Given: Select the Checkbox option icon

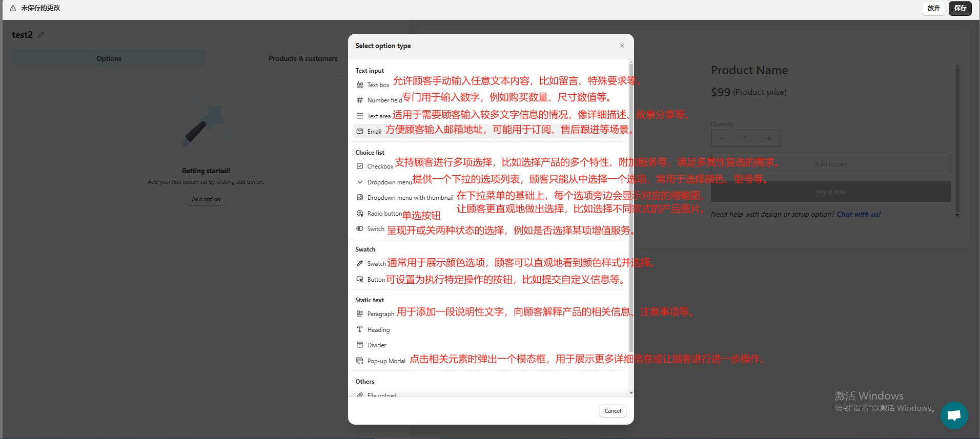Looking at the screenshot, I should [x=360, y=166].
